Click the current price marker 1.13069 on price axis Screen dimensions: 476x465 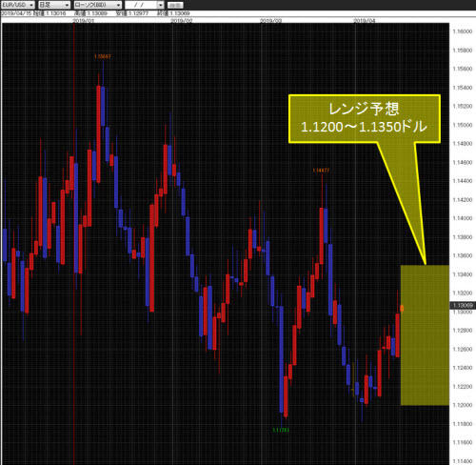click(x=463, y=305)
